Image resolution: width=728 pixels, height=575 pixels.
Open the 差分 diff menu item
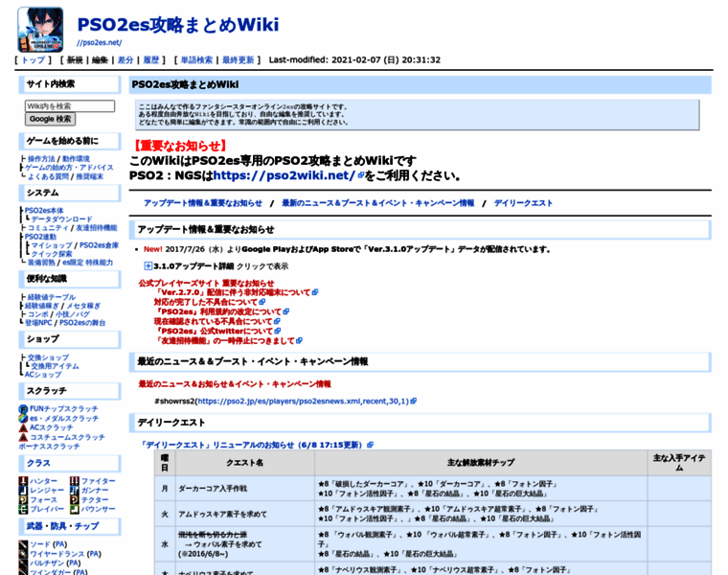(125, 60)
